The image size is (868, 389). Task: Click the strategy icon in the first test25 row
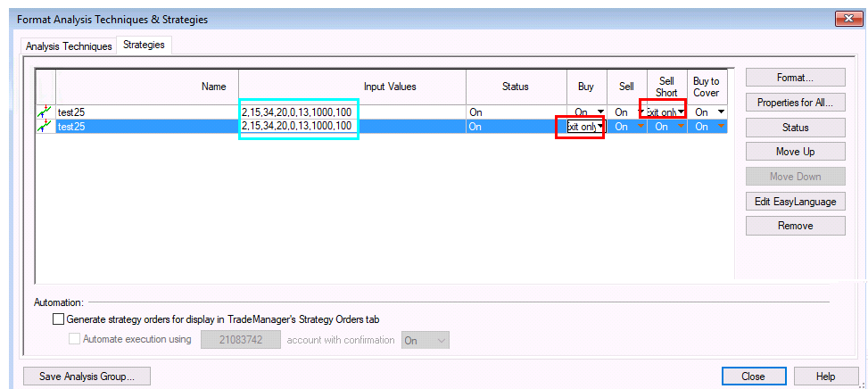point(44,112)
